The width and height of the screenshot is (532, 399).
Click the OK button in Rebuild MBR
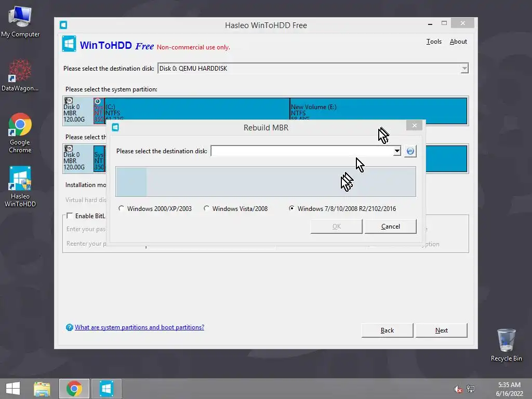(337, 227)
